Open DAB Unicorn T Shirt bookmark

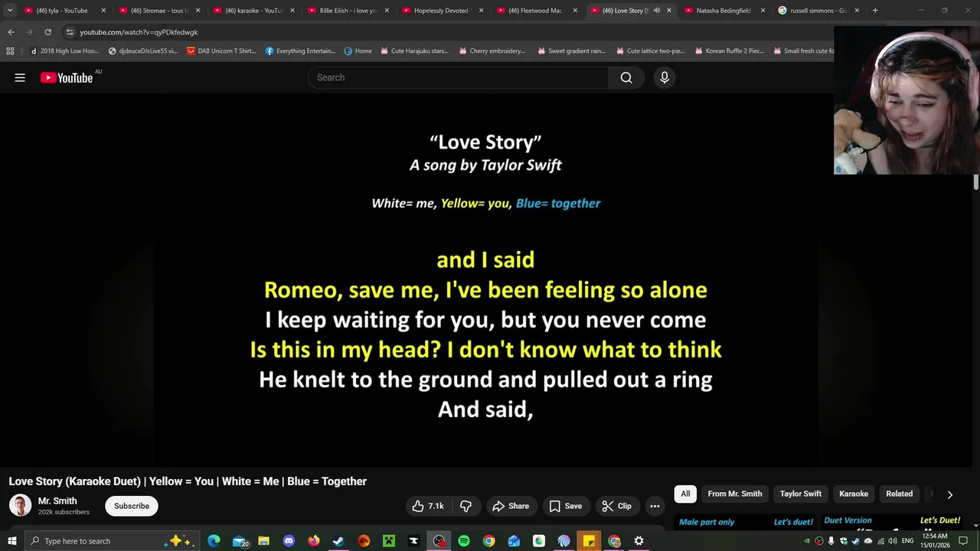click(x=221, y=51)
